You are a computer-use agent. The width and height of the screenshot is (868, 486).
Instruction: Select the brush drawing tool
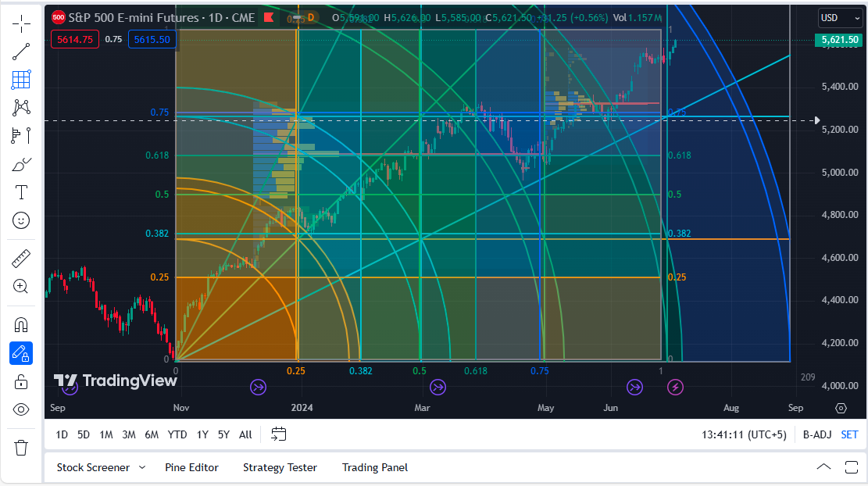point(21,164)
